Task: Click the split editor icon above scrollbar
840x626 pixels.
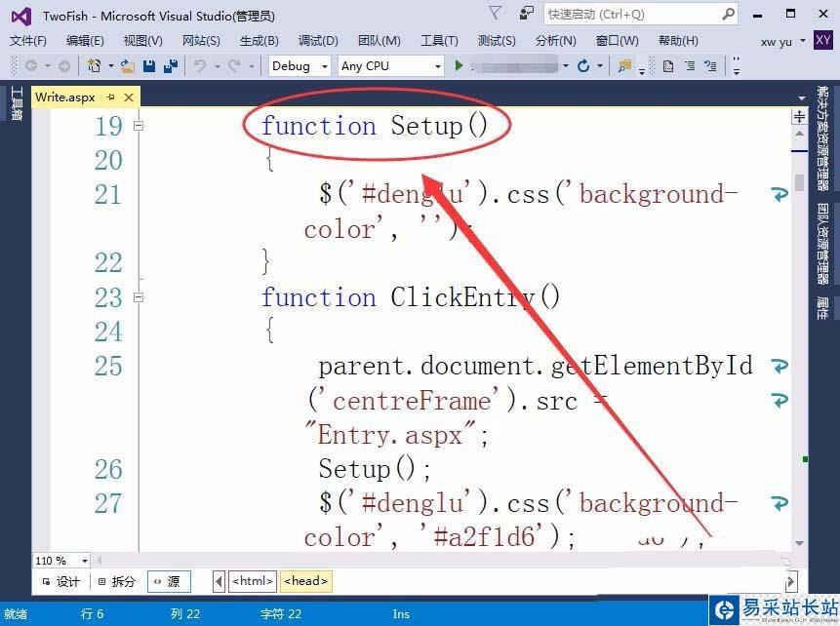Action: tap(799, 116)
